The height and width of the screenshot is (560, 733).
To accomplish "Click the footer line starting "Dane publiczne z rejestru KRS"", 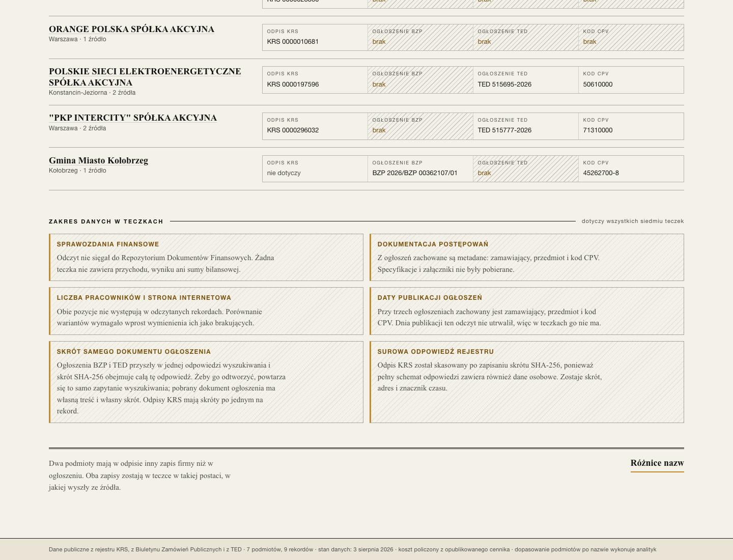I will coord(352,549).
